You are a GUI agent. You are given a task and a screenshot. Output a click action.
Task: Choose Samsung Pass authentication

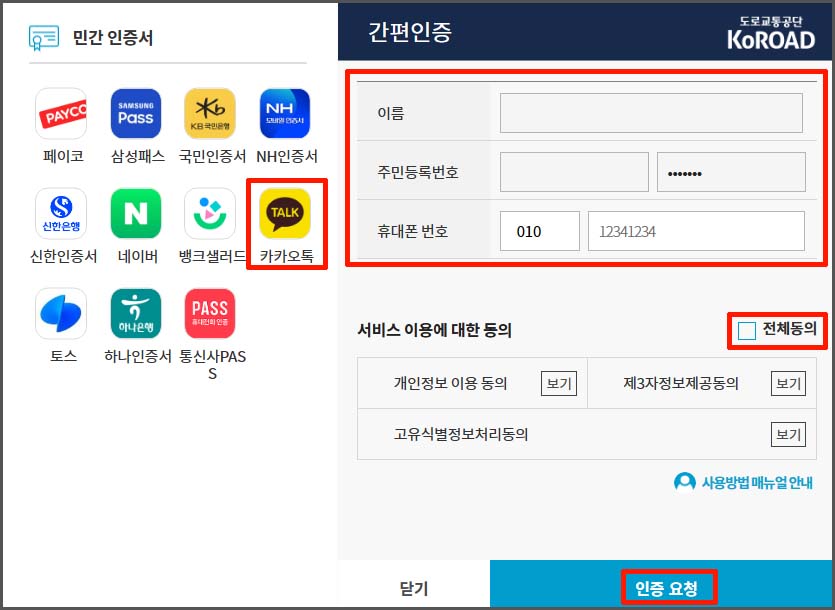136,113
